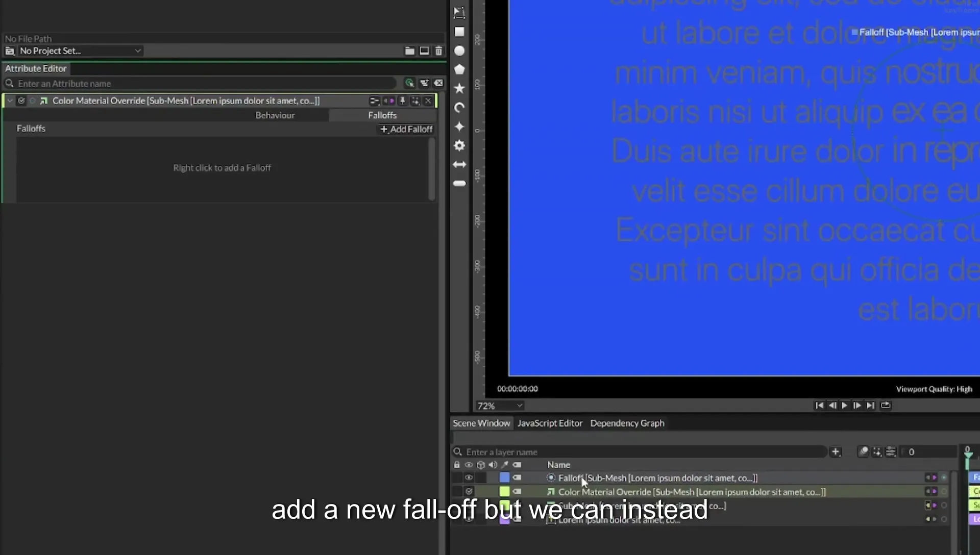The width and height of the screenshot is (980, 555).
Task: Select the rectangle shape tool
Action: (x=459, y=32)
